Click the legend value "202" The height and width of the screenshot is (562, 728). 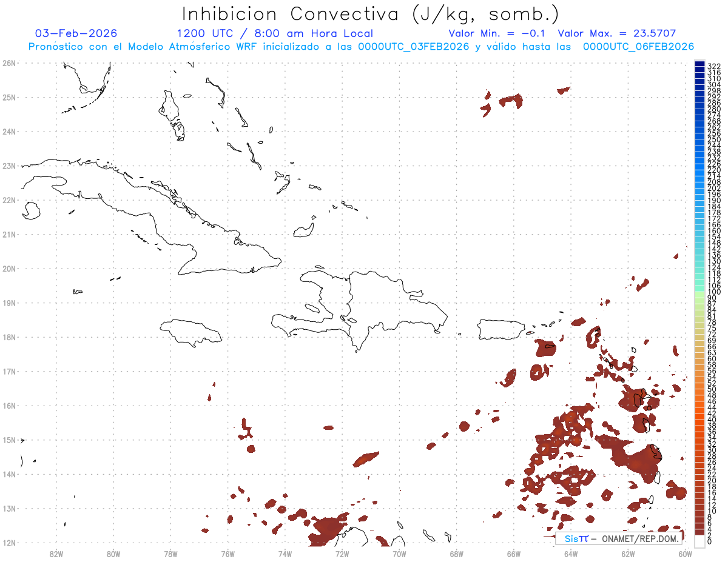point(714,187)
